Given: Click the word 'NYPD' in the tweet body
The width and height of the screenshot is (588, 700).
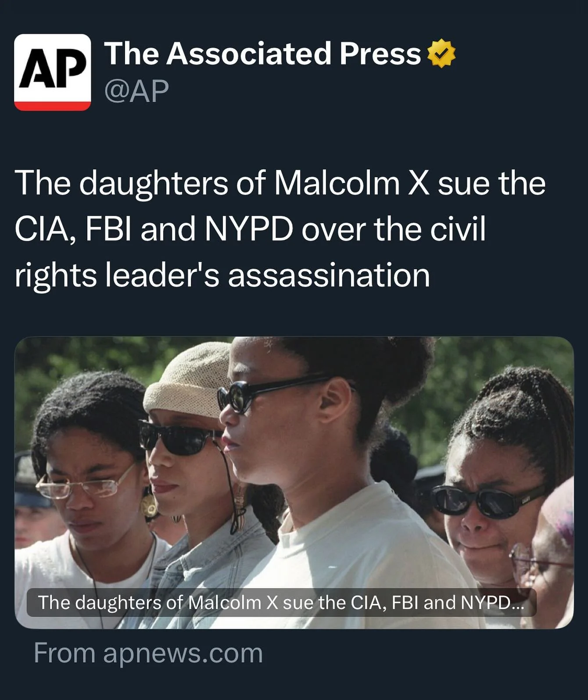Looking at the screenshot, I should (249, 229).
